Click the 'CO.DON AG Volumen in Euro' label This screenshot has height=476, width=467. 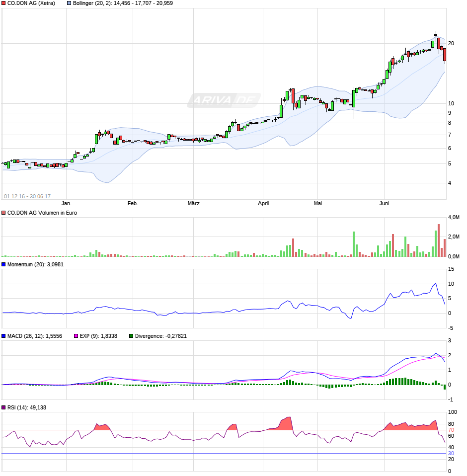[x=42, y=213]
